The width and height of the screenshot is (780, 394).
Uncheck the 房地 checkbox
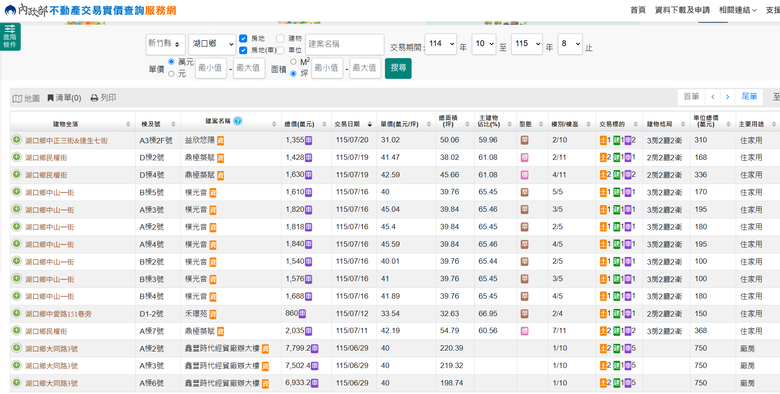coord(243,38)
